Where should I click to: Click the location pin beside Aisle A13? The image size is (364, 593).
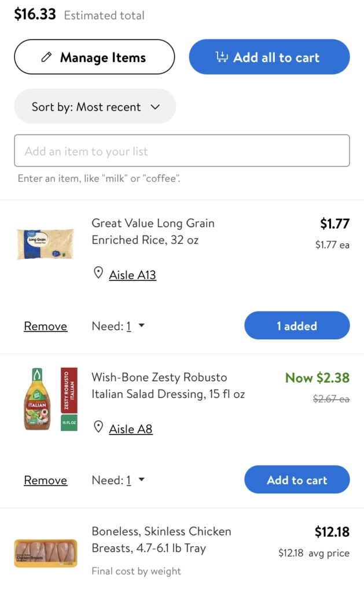98,272
